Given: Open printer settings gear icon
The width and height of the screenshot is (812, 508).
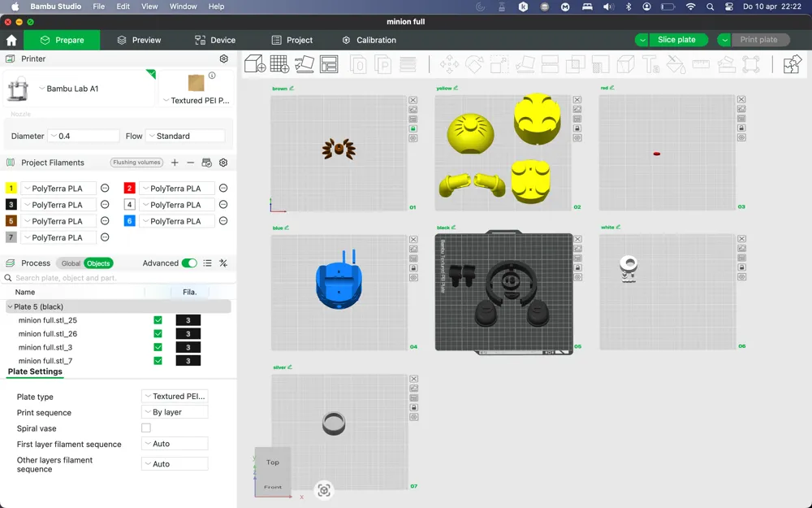Looking at the screenshot, I should pyautogui.click(x=224, y=59).
